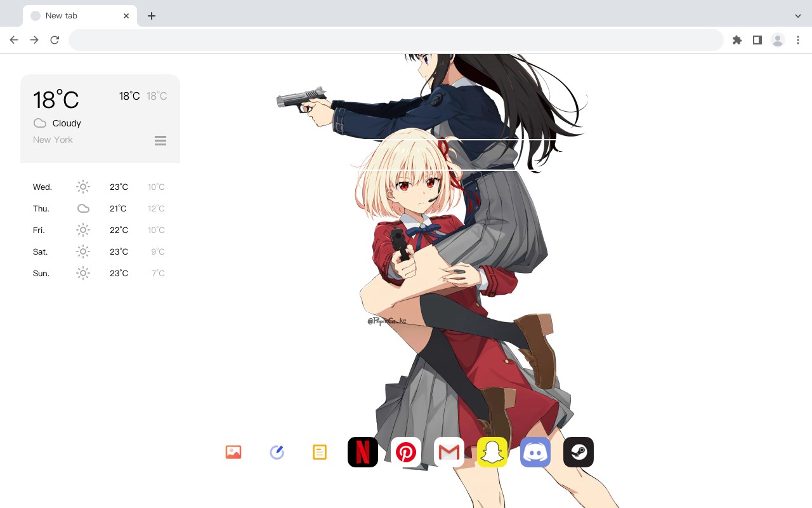Click the sun icon for Sunday
The width and height of the screenshot is (812, 508).
pyautogui.click(x=83, y=273)
